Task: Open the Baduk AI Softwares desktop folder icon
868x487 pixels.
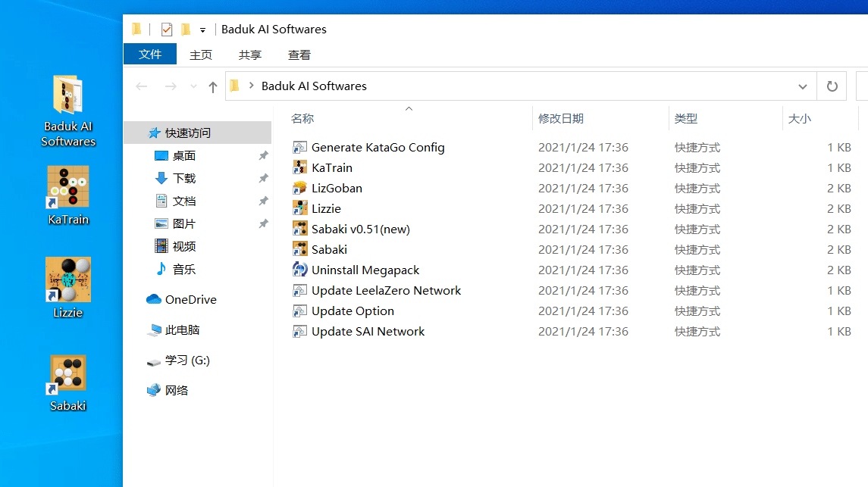Action: point(68,95)
